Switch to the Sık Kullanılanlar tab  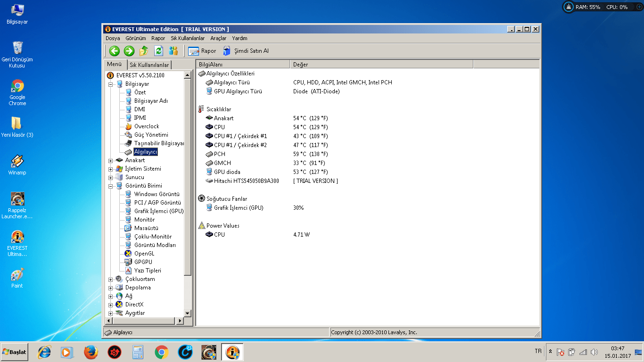coord(149,65)
